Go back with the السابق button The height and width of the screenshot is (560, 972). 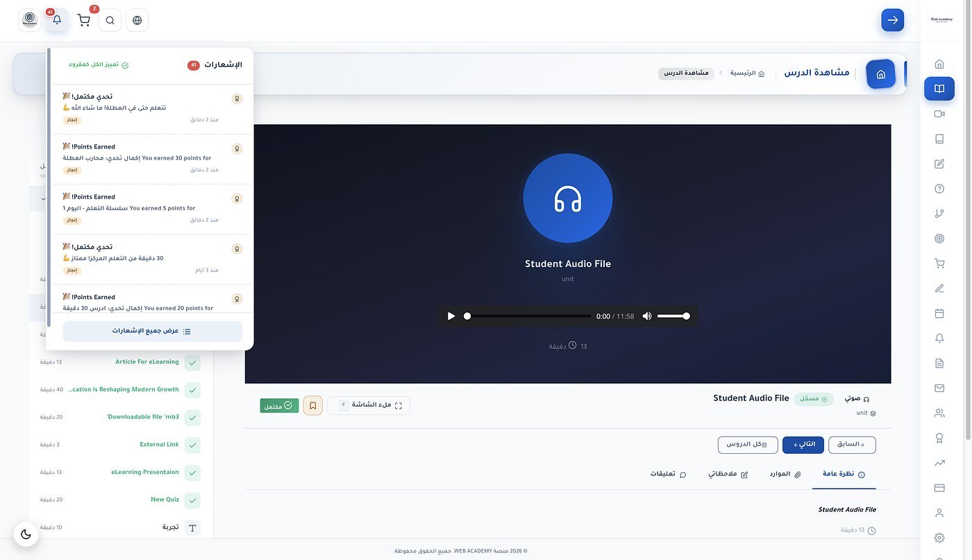tap(852, 445)
